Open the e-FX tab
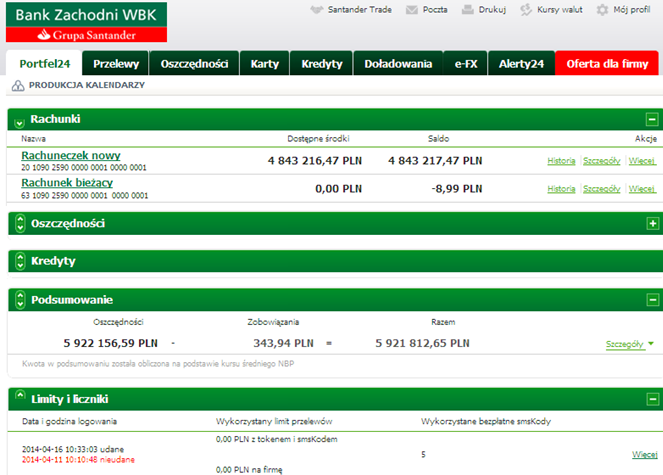The width and height of the screenshot is (663, 475). pos(466,63)
